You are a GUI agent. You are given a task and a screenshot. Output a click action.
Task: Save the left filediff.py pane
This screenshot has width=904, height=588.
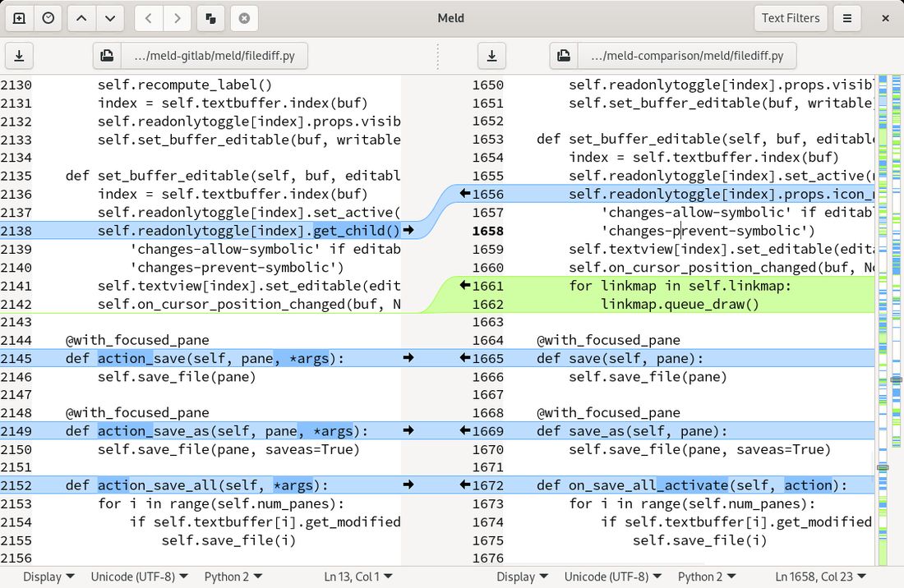pos(19,55)
